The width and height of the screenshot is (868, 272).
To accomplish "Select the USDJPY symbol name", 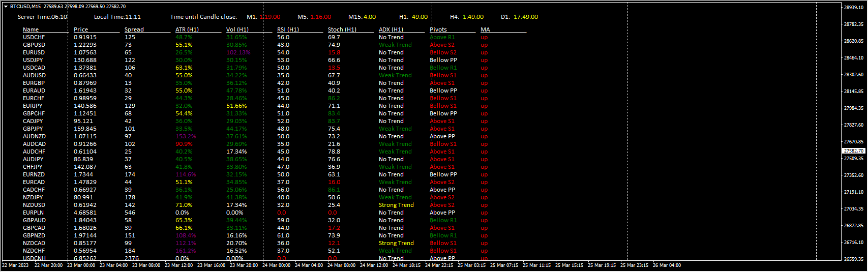I will coord(33,60).
